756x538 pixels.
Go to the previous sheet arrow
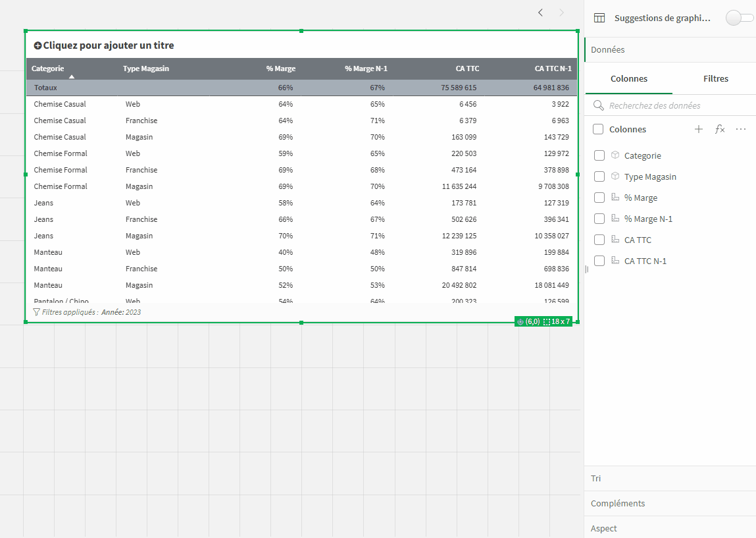[x=540, y=13]
